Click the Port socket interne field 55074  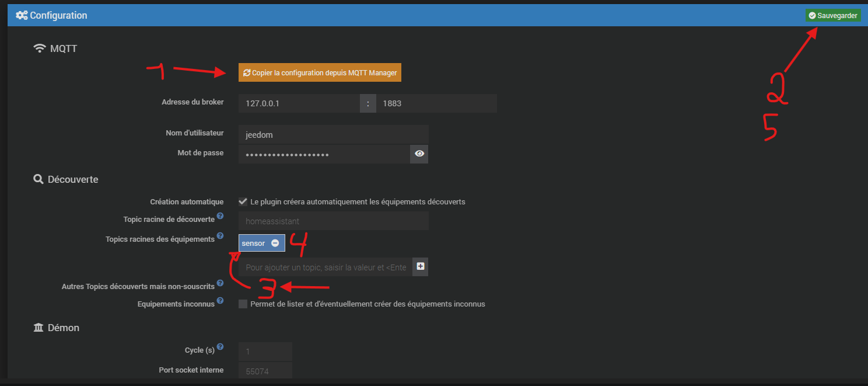click(265, 370)
